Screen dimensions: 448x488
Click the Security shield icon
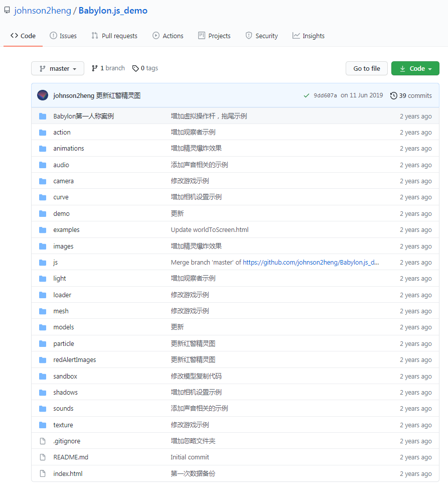click(249, 36)
